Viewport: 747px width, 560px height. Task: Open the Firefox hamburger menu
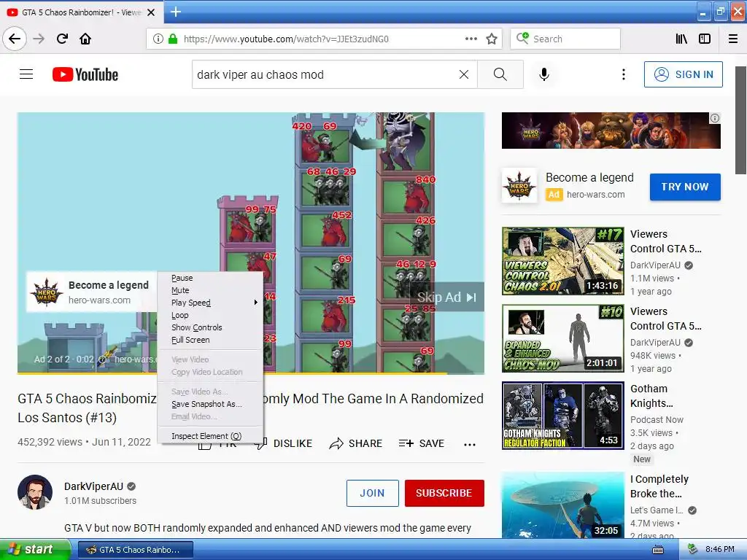coord(733,39)
